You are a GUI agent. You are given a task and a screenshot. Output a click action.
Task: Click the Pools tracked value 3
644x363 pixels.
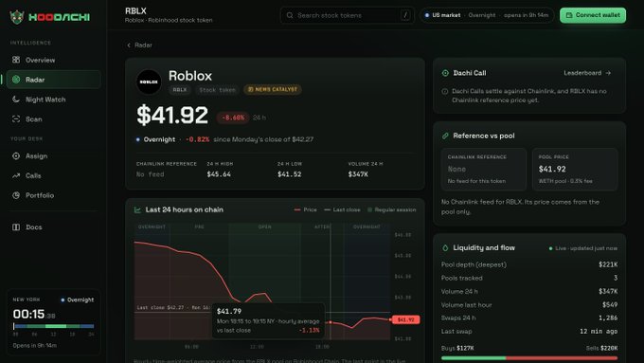click(616, 278)
